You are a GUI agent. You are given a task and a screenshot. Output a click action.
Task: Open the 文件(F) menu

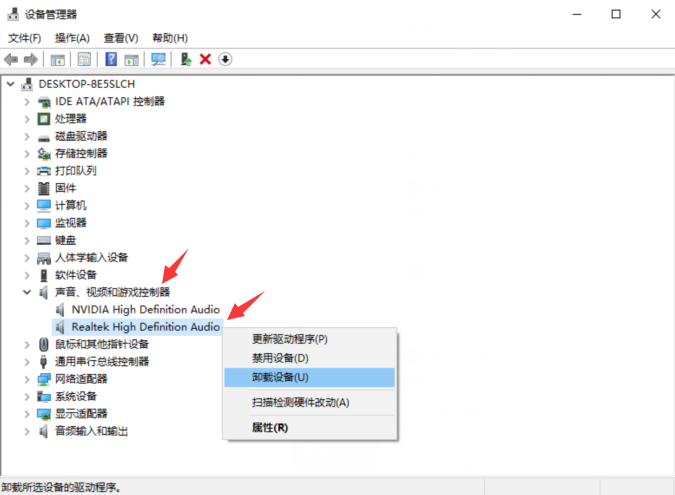pos(25,38)
